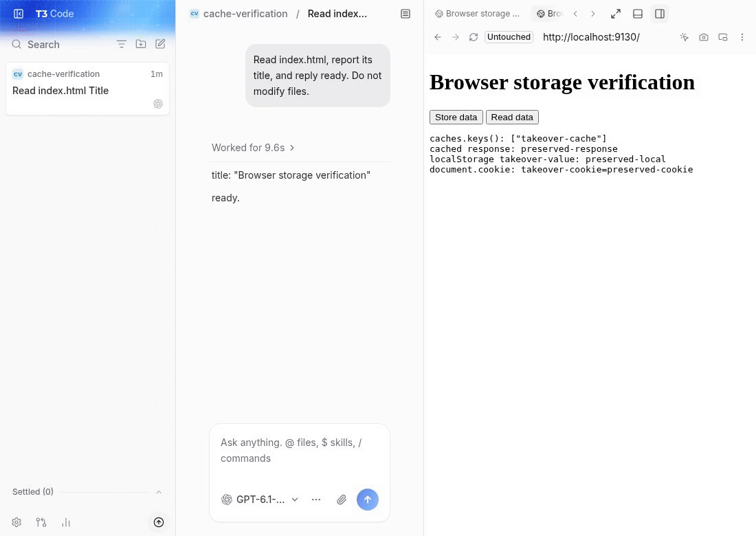Activate the element picker cursor icon
The height and width of the screenshot is (536, 756).
tap(684, 37)
